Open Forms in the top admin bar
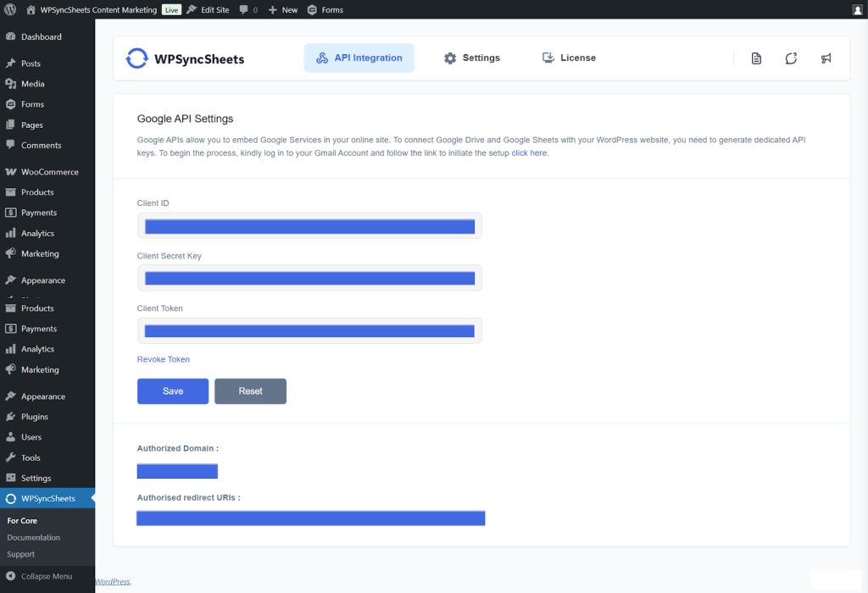868x593 pixels. pos(325,9)
